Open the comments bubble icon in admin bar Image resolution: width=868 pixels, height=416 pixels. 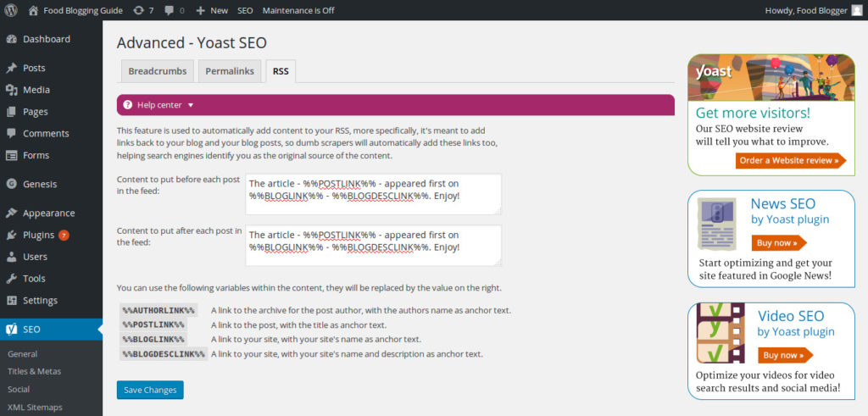[170, 10]
